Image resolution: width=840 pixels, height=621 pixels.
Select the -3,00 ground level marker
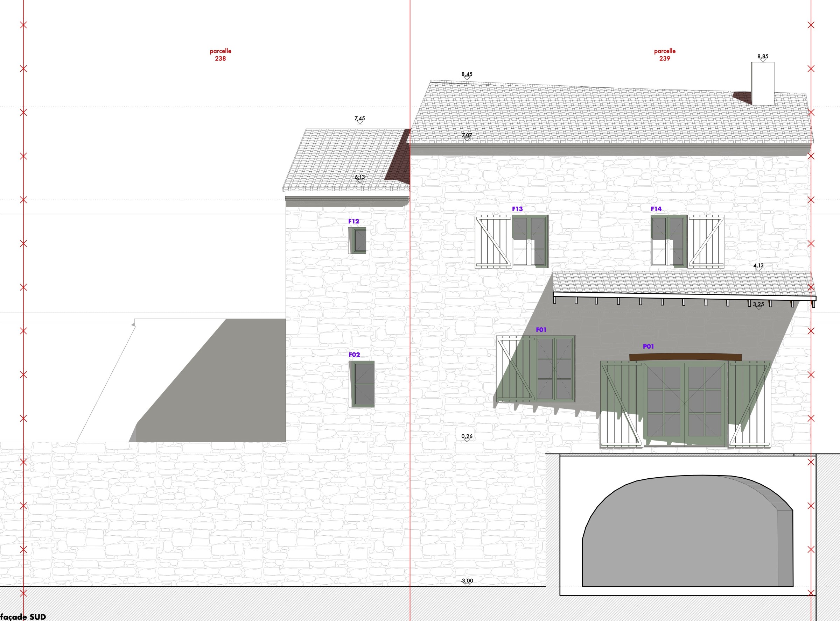[467, 581]
